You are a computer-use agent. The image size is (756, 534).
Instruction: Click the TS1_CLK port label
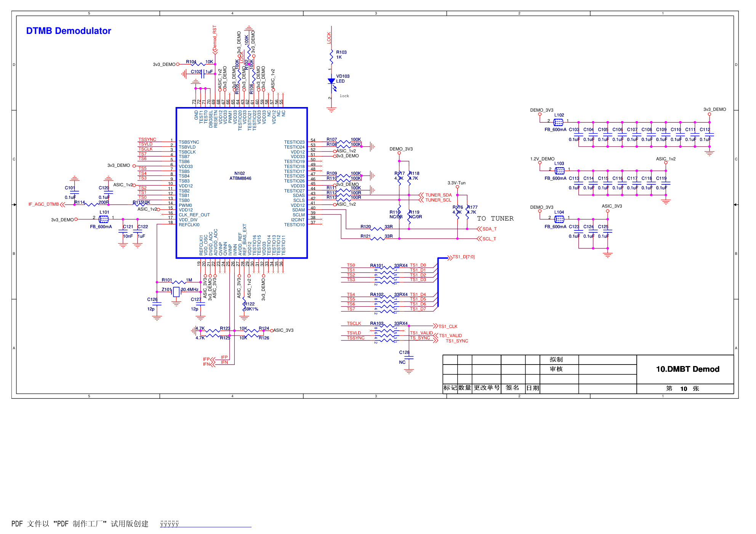pos(448,326)
